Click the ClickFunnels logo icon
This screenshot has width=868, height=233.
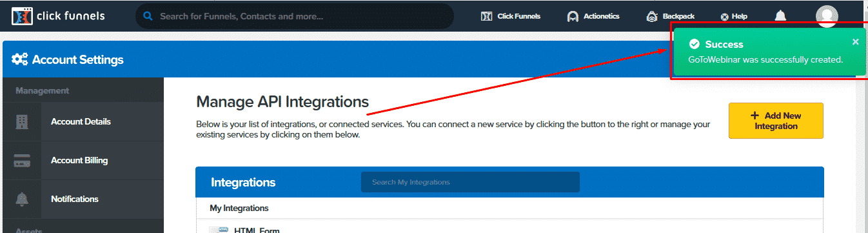[x=23, y=15]
